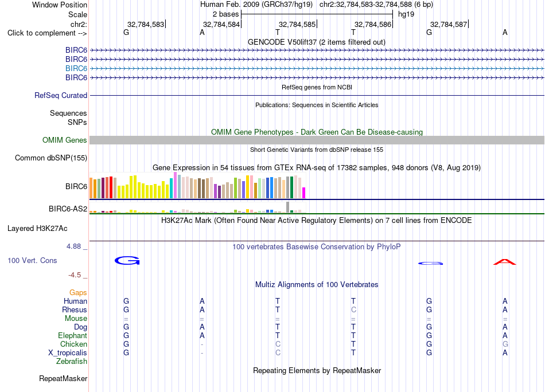The width and height of the screenshot is (545, 392).
Task: Open the Common dbSNP(155) track label
Action: (51, 158)
